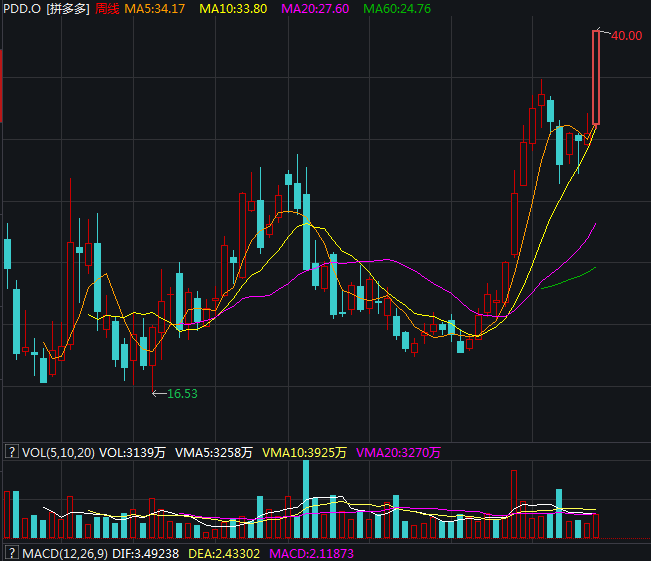Open the MACD indicator help question-mark icon
The height and width of the screenshot is (561, 651).
click(12, 553)
